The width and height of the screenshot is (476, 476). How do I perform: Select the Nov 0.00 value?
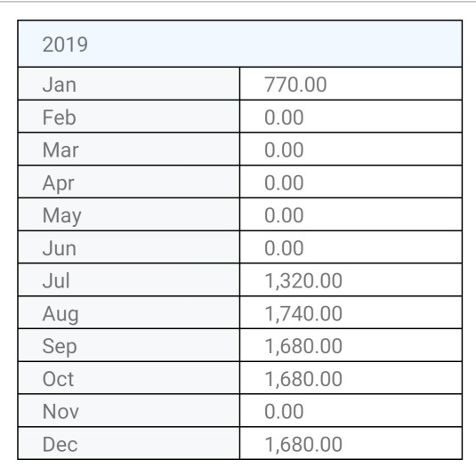point(284,412)
